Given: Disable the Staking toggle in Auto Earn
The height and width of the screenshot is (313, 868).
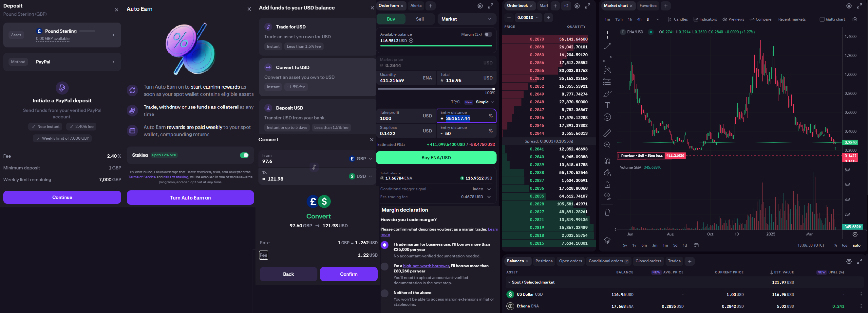Looking at the screenshot, I should pos(244,155).
